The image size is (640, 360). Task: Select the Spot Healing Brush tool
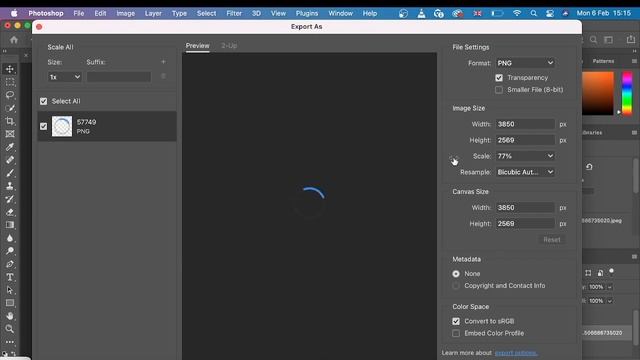click(x=10, y=160)
